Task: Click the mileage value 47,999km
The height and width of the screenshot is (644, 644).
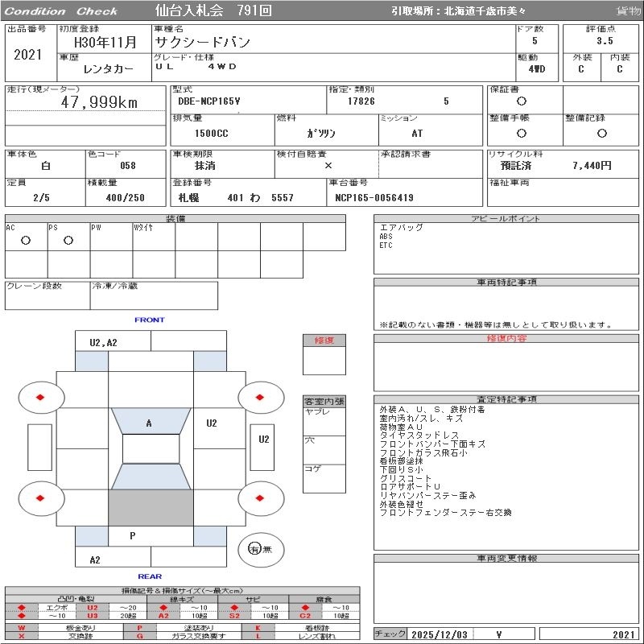Action: (x=99, y=102)
